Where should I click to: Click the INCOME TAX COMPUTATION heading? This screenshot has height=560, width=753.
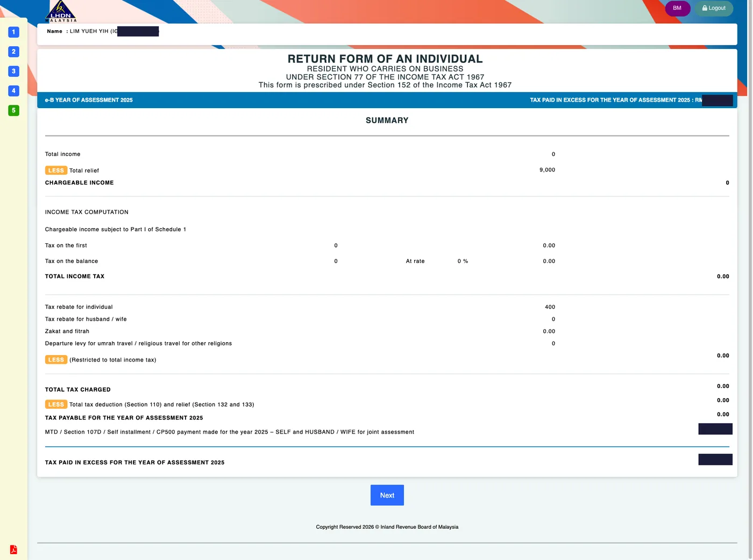click(x=87, y=212)
